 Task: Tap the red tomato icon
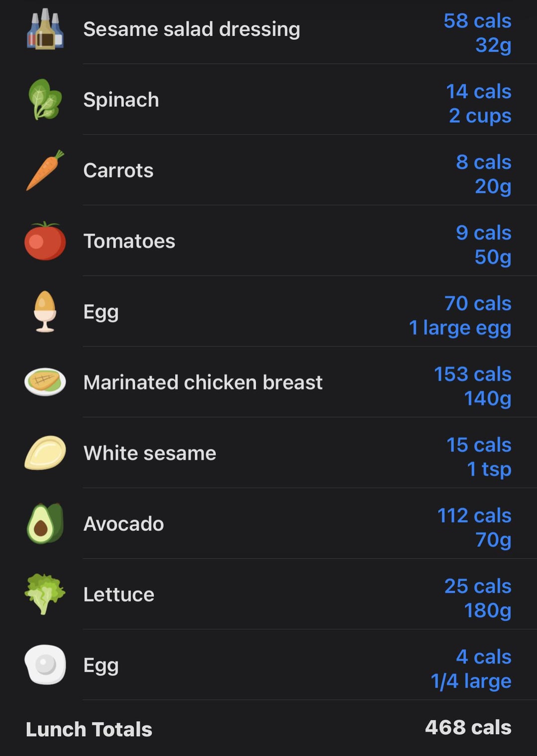pos(45,241)
